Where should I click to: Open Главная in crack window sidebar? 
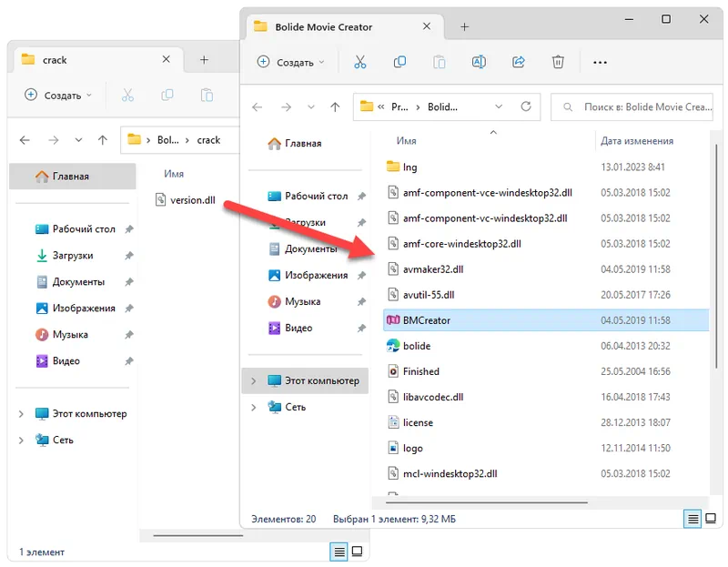[x=73, y=177]
